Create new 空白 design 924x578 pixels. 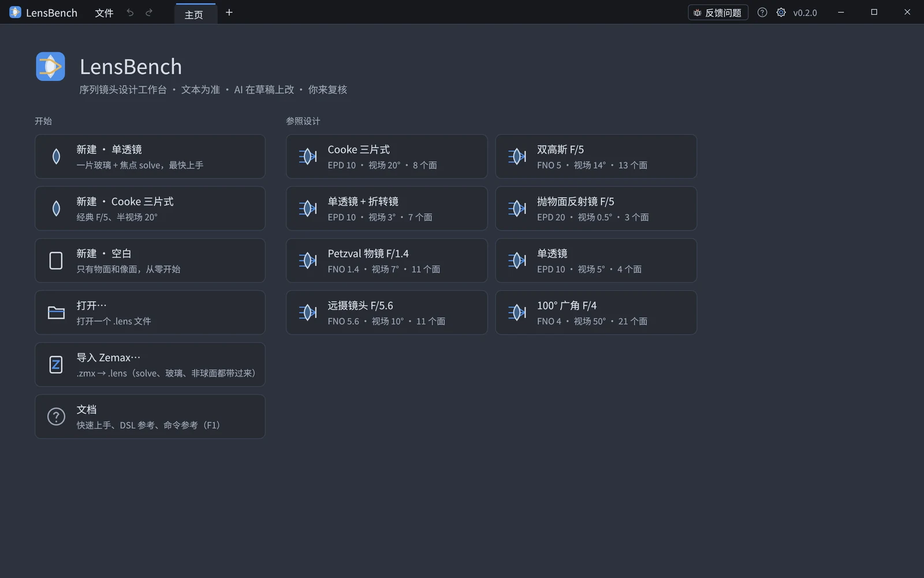[150, 261]
